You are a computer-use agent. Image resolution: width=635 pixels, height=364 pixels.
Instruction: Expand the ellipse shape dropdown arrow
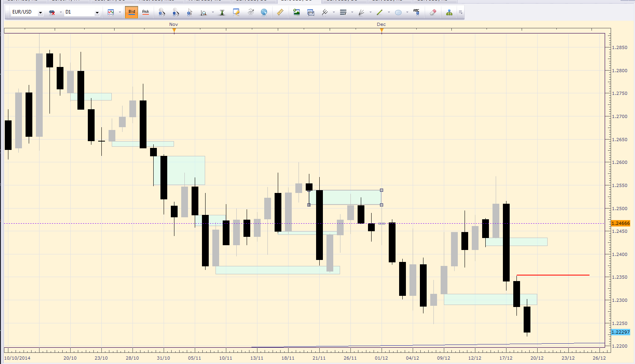click(407, 12)
